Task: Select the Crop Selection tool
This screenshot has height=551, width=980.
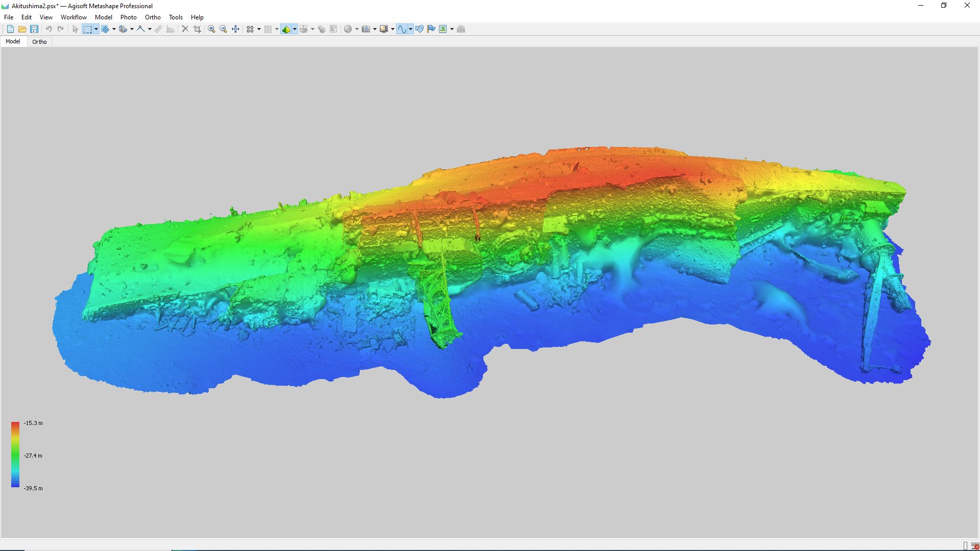Action: (197, 29)
